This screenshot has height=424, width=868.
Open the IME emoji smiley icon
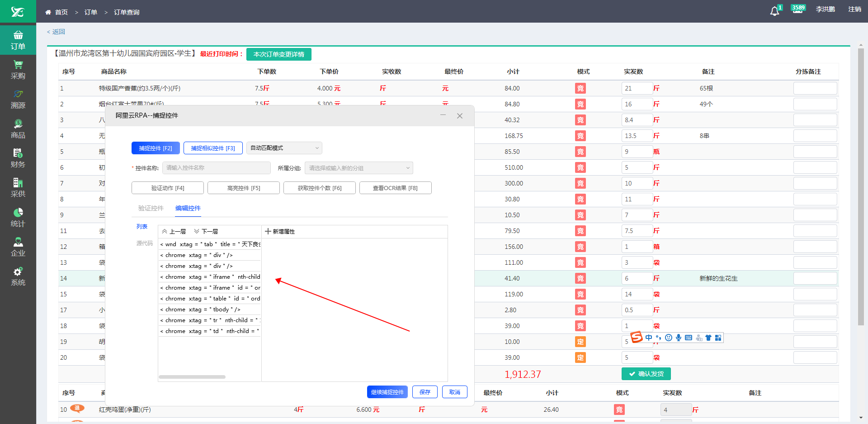(669, 338)
